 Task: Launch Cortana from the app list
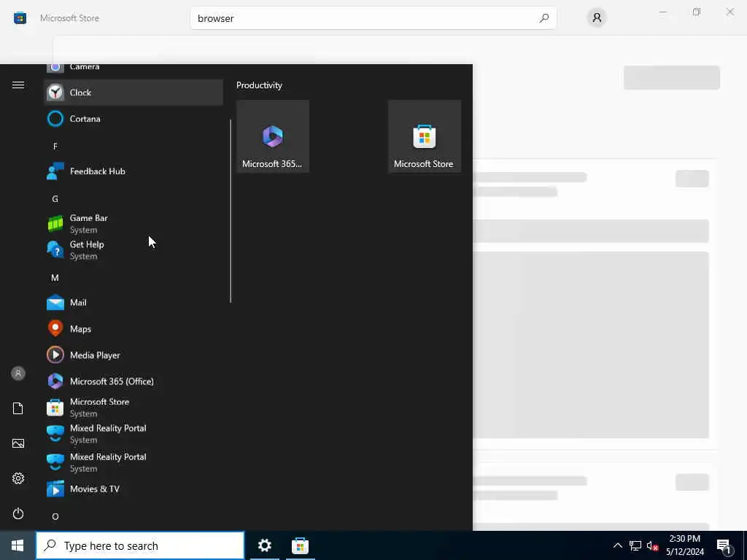133,119
